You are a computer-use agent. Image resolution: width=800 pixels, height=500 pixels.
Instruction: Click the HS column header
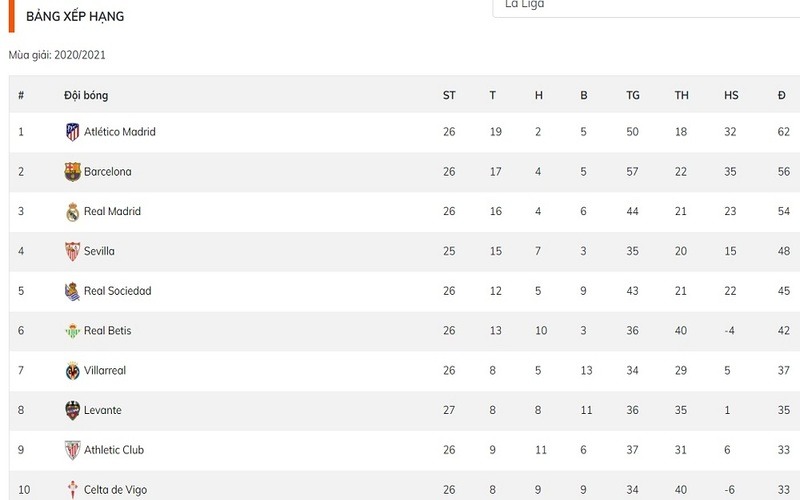pos(731,96)
